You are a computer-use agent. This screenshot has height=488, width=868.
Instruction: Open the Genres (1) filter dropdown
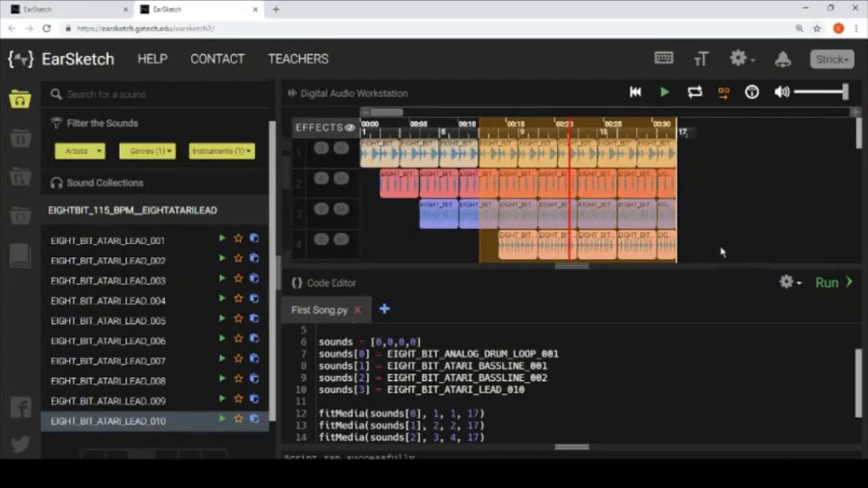tap(147, 151)
